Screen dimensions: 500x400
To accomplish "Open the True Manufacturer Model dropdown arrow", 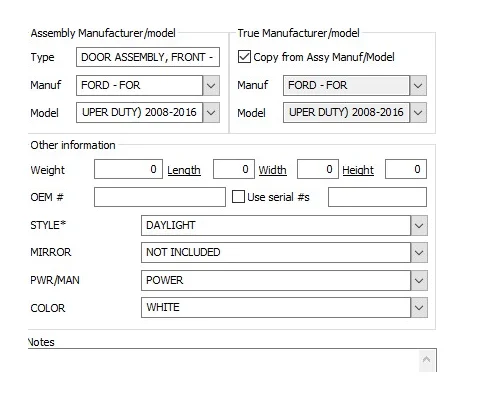I will pos(418,113).
